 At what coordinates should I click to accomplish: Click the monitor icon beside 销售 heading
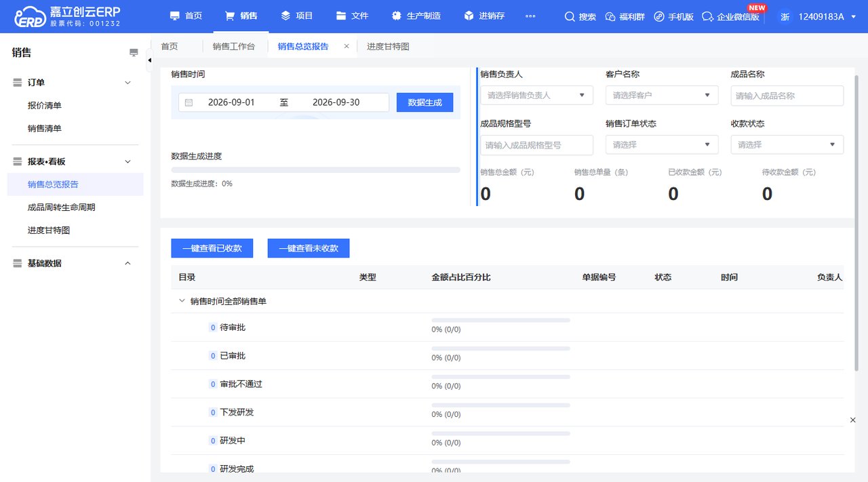click(x=134, y=53)
